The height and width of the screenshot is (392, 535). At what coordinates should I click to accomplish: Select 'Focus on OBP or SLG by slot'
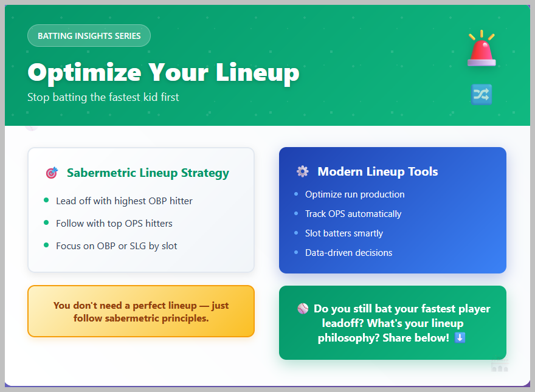click(117, 246)
